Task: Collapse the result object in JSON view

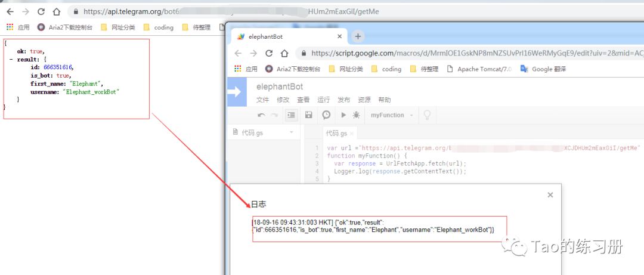Action: [11, 60]
